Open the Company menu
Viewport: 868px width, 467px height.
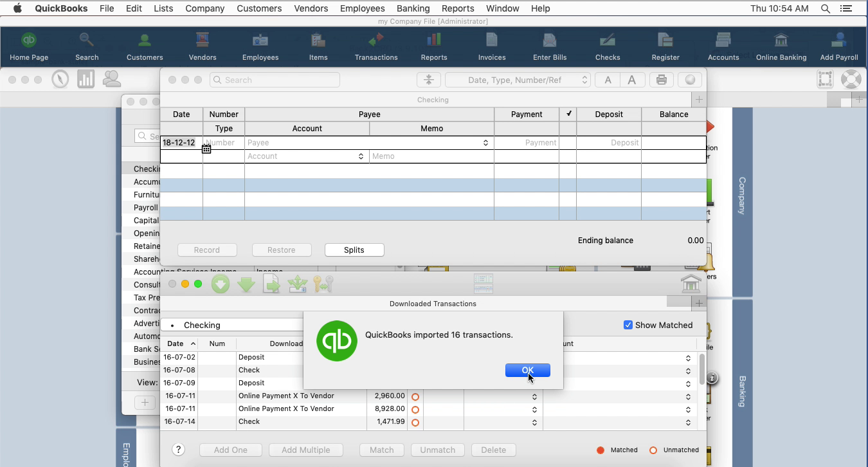[204, 8]
